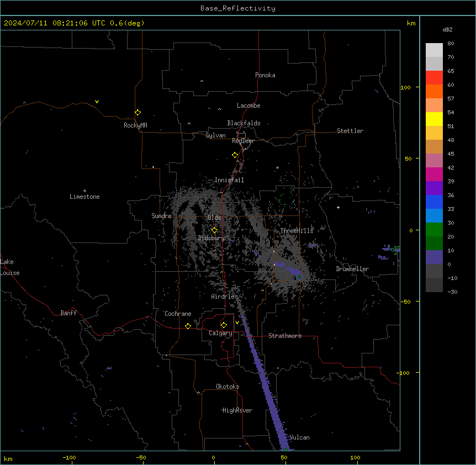This screenshot has width=476, height=465.
Task: Select the red 60-65 dBZ legend swatch
Action: (434, 78)
